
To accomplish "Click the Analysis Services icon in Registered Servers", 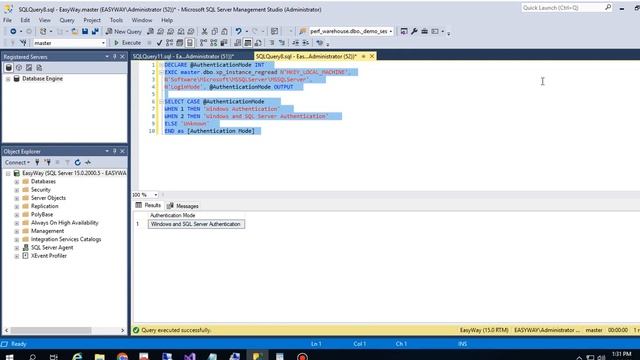I will pyautogui.click(x=19, y=68).
